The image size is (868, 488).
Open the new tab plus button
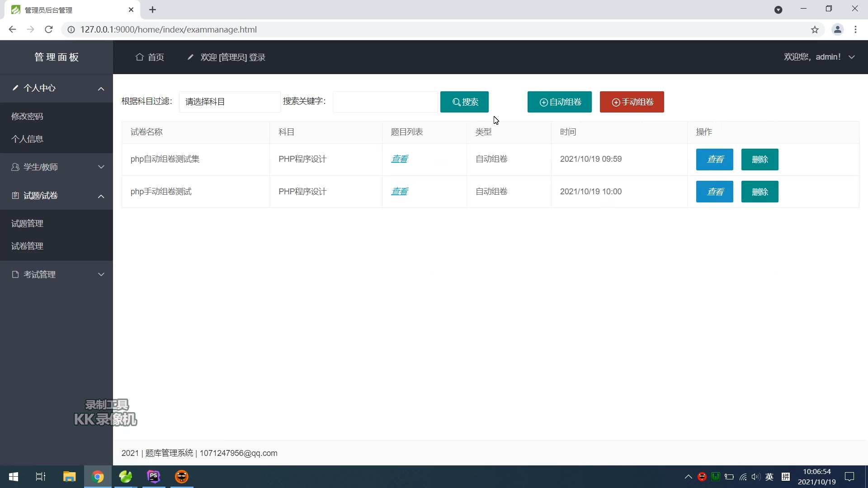click(x=153, y=10)
